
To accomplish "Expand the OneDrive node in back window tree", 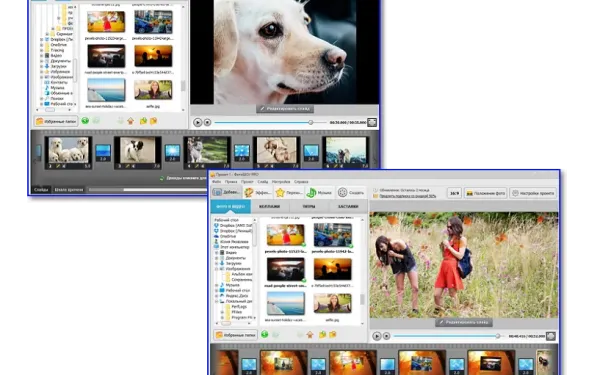I will pyautogui.click(x=42, y=45).
